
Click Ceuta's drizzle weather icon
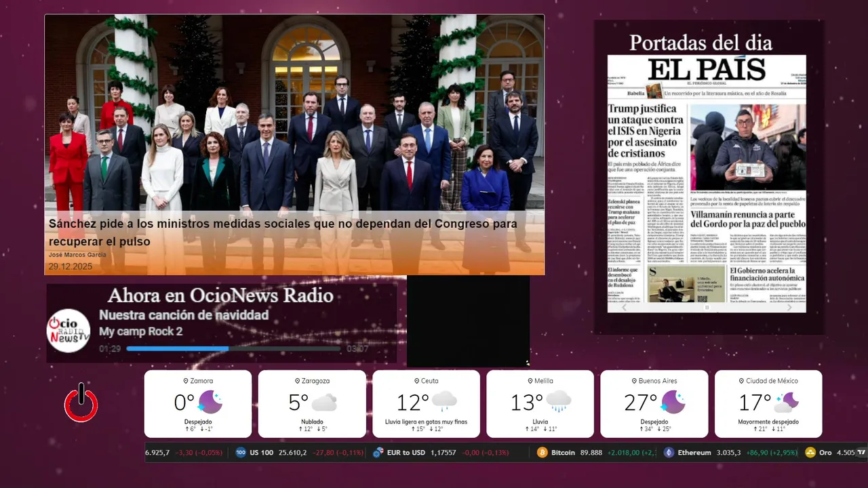(x=444, y=402)
